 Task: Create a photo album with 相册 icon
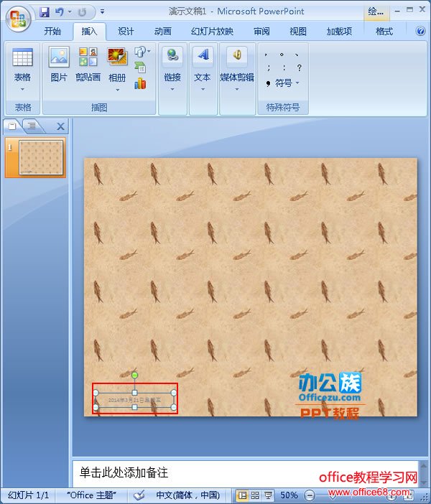117,57
